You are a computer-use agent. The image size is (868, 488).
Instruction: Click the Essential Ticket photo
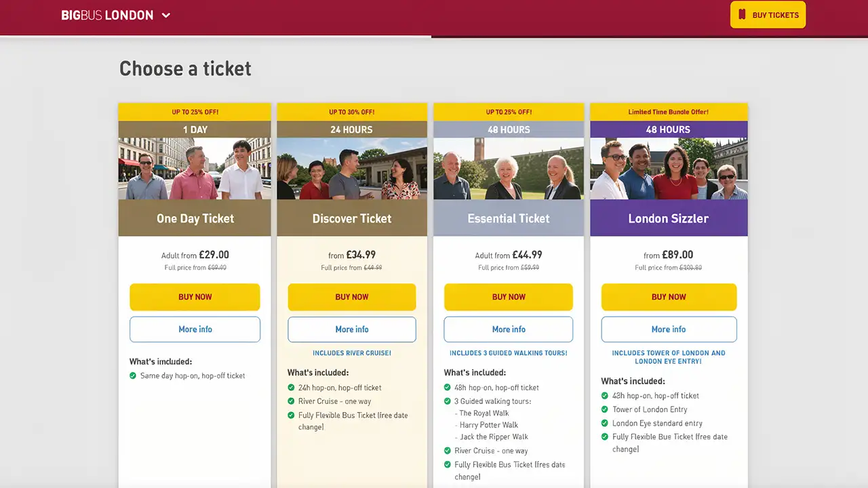(509, 169)
